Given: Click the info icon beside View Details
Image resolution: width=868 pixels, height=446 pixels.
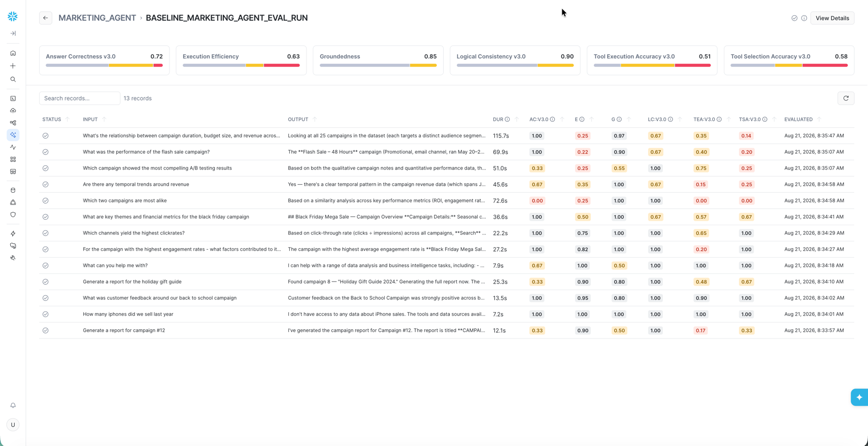Looking at the screenshot, I should pyautogui.click(x=804, y=18).
